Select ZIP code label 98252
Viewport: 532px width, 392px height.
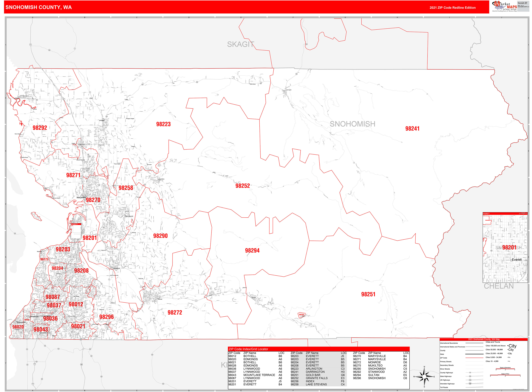243,186
